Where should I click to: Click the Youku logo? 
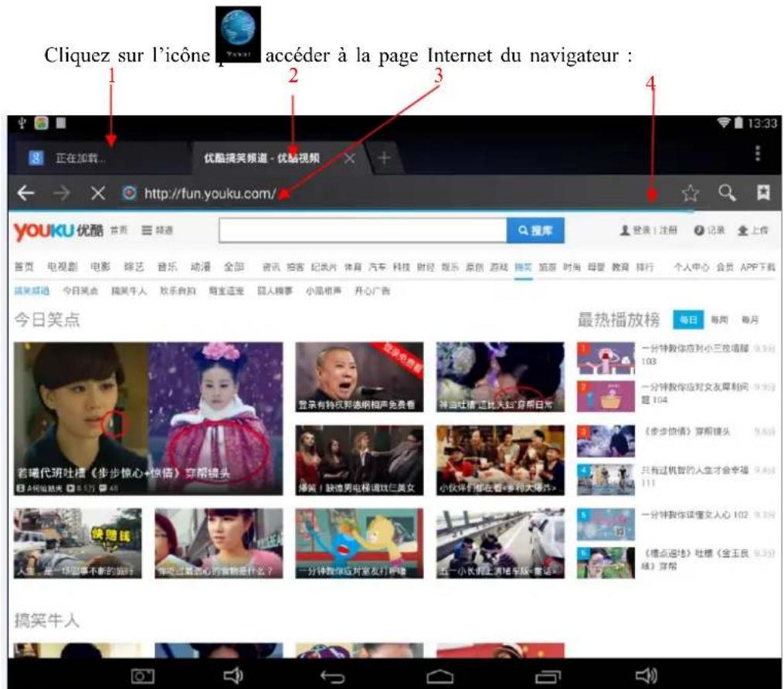(x=59, y=231)
